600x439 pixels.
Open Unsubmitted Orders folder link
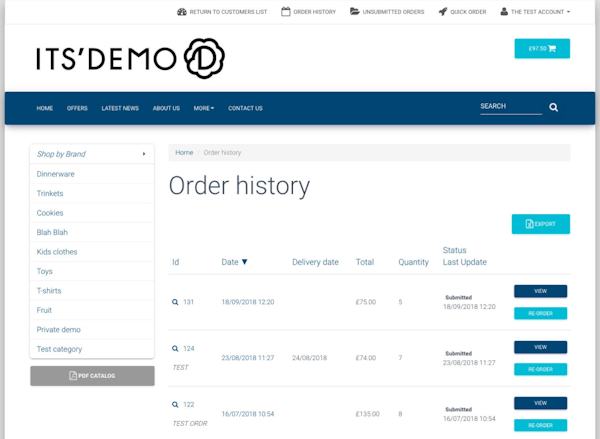(387, 12)
